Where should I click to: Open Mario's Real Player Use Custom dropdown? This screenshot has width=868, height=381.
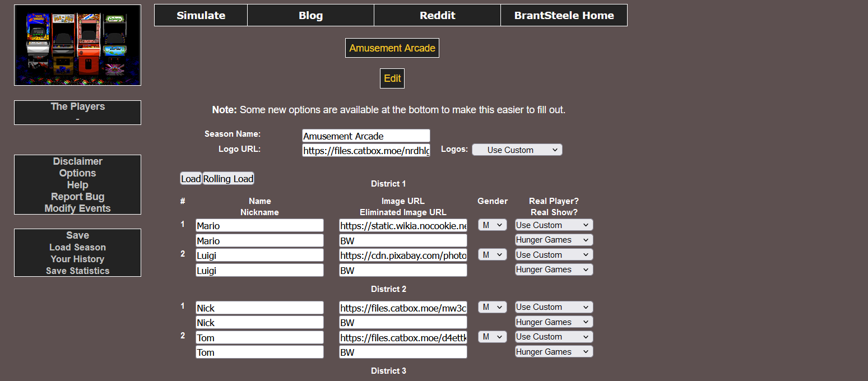[x=554, y=225]
